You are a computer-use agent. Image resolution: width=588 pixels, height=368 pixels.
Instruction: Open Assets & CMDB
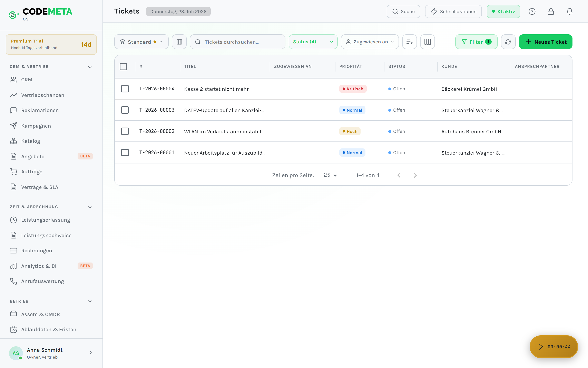(51, 314)
